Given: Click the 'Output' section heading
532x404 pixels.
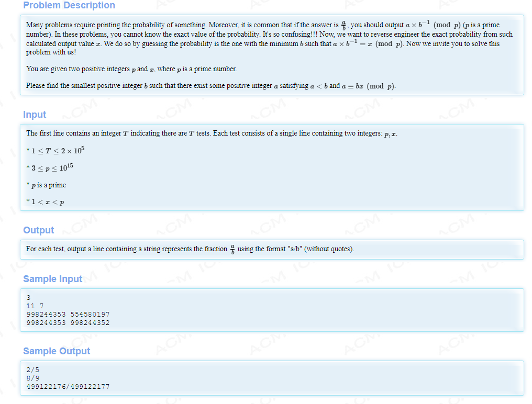Looking at the screenshot, I should [38, 230].
